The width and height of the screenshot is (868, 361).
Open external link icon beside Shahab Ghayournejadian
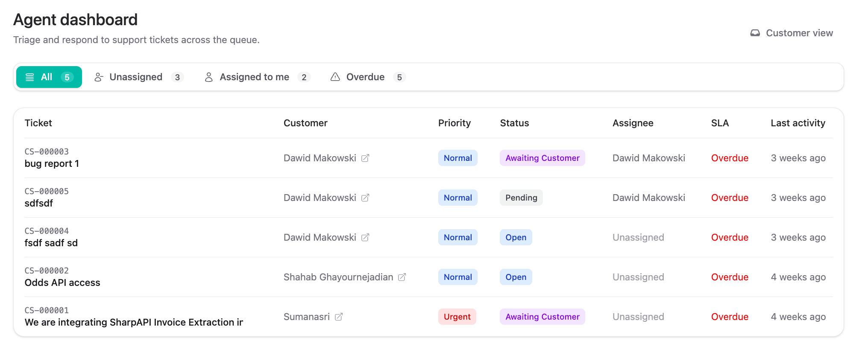coord(402,277)
